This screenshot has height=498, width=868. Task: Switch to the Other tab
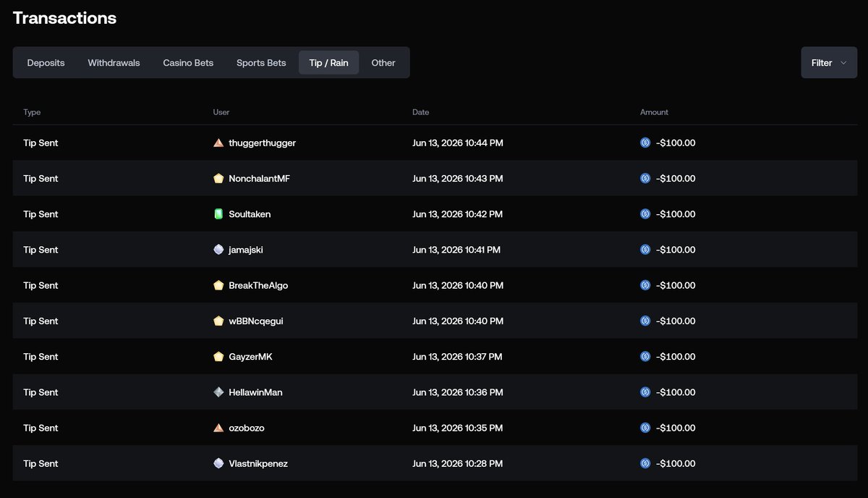[x=383, y=63]
